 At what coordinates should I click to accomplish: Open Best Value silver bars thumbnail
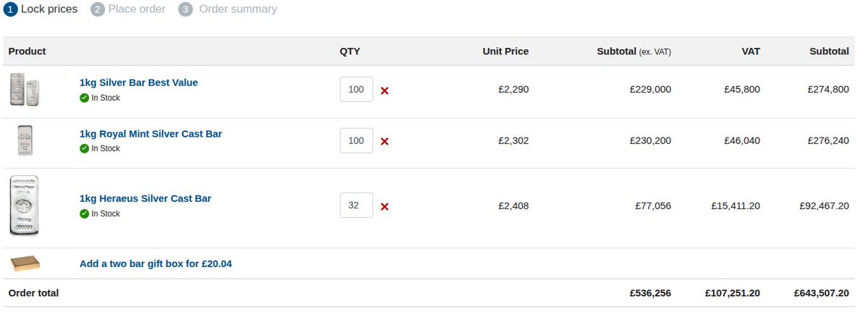(x=25, y=89)
